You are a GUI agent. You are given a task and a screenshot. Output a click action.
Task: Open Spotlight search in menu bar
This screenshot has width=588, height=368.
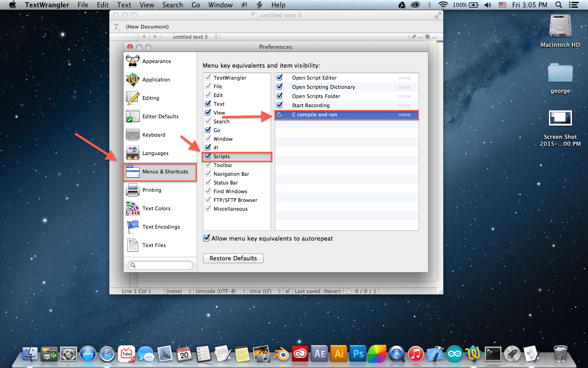(x=559, y=5)
